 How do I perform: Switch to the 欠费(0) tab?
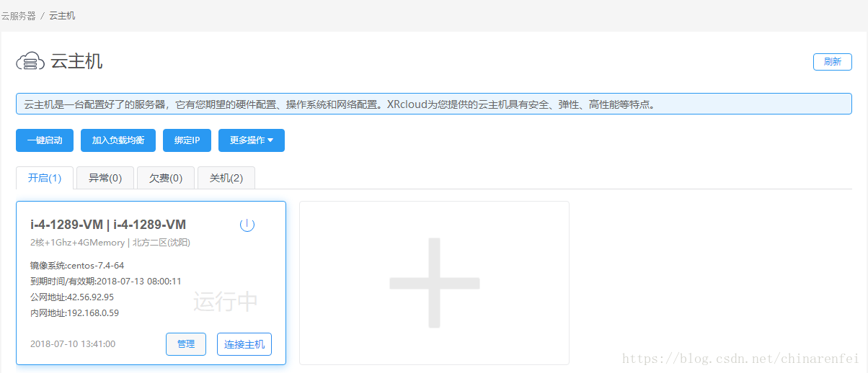coord(166,178)
